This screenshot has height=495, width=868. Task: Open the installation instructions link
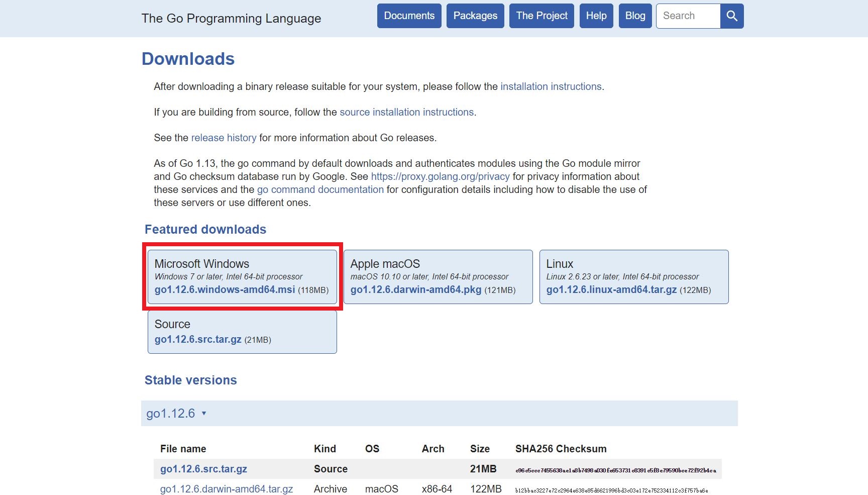[551, 86]
